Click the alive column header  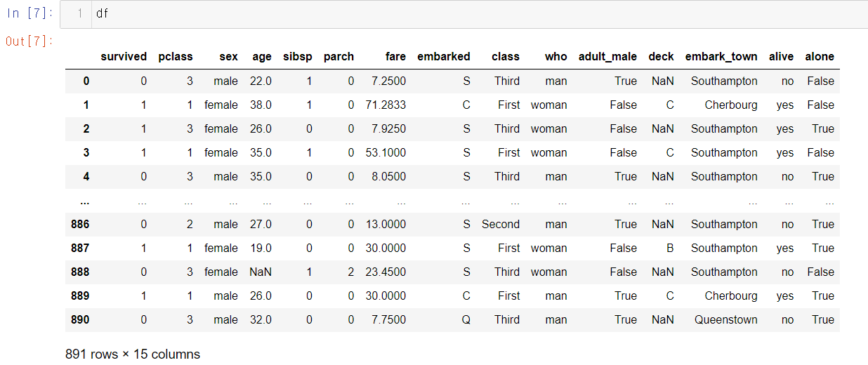[782, 57]
